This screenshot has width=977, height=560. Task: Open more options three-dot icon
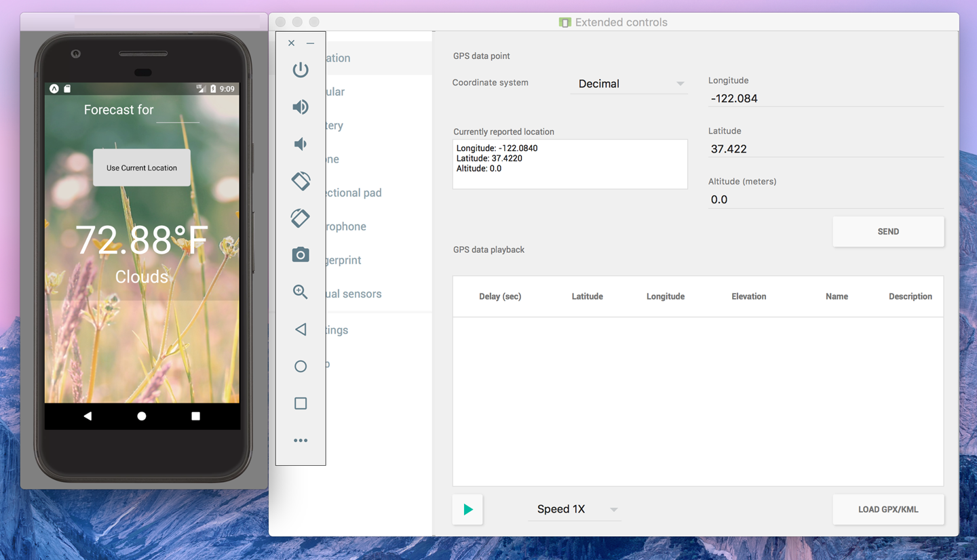point(301,441)
